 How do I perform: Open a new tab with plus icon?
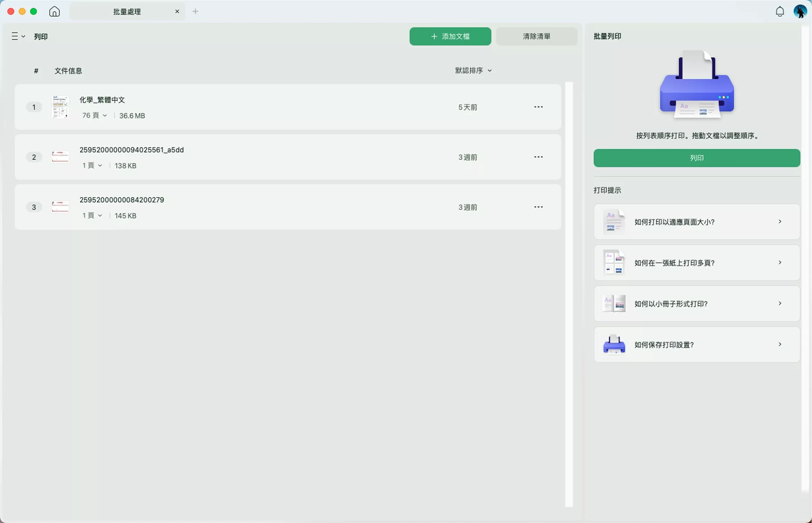195,11
